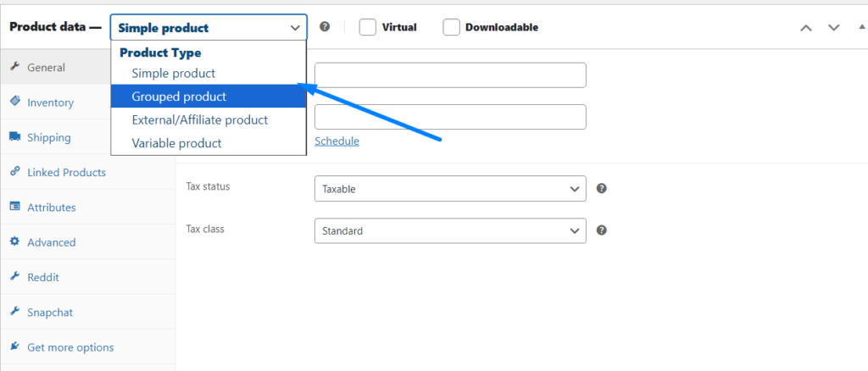Focus the first price input field
Image resolution: width=868 pixels, height=371 pixels.
450,75
